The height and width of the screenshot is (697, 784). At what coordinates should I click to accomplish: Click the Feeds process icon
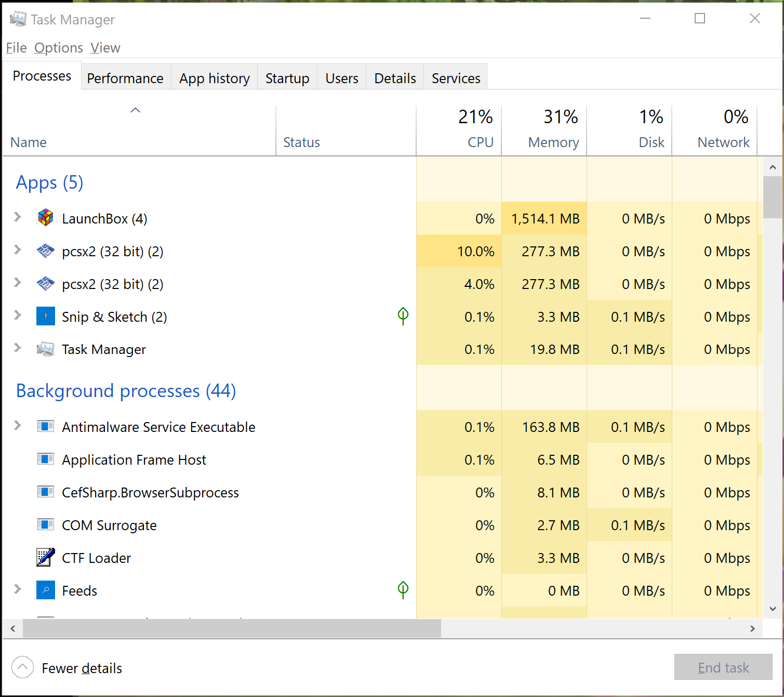coord(46,590)
